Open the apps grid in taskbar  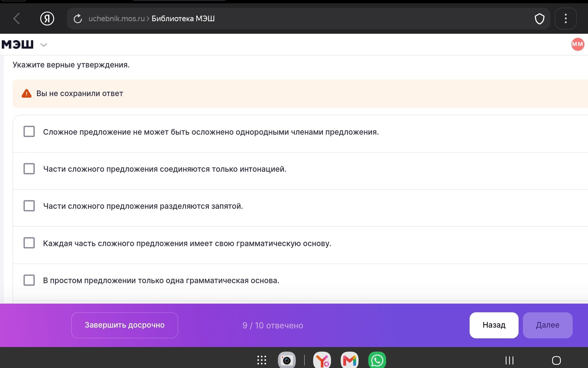point(262,360)
